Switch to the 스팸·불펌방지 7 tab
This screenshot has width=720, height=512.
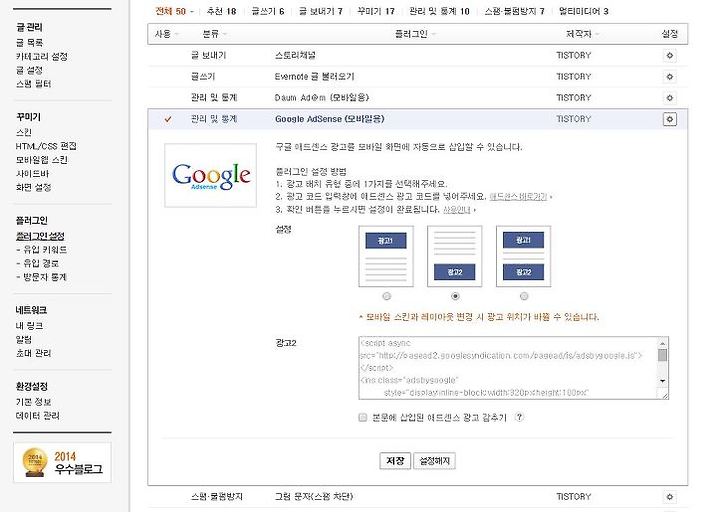[x=514, y=11]
